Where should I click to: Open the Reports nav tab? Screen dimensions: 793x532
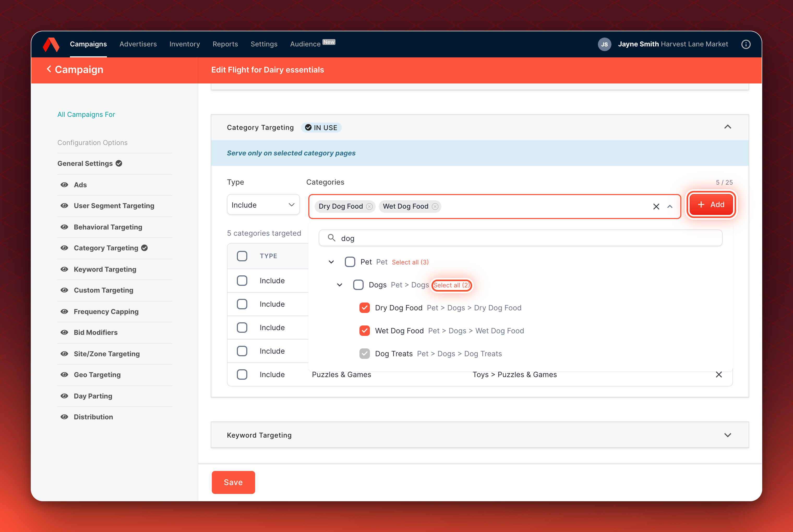tap(225, 44)
